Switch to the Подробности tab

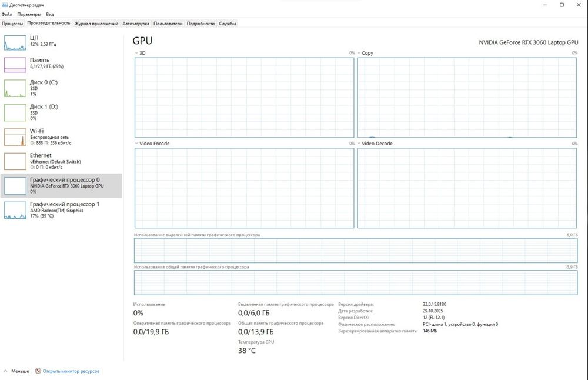201,24
